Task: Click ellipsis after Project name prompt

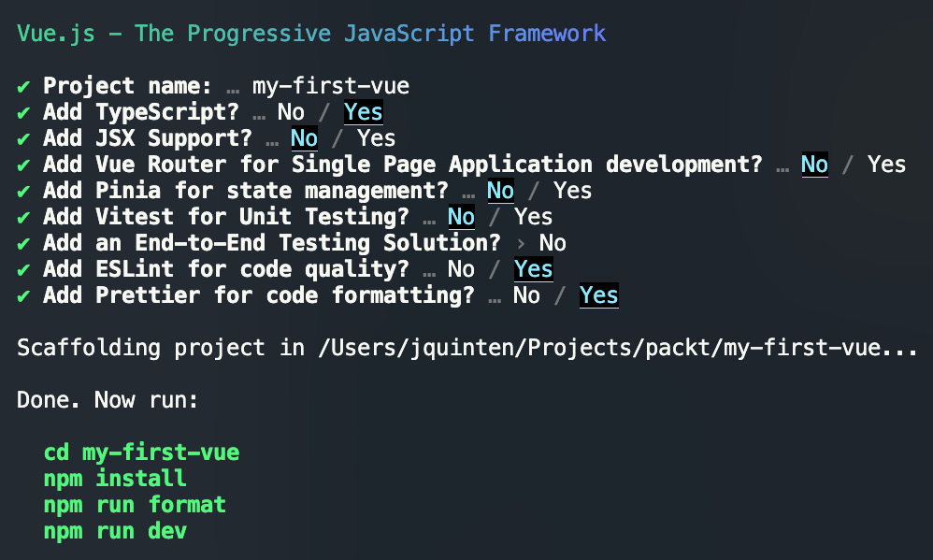Action: (x=233, y=91)
